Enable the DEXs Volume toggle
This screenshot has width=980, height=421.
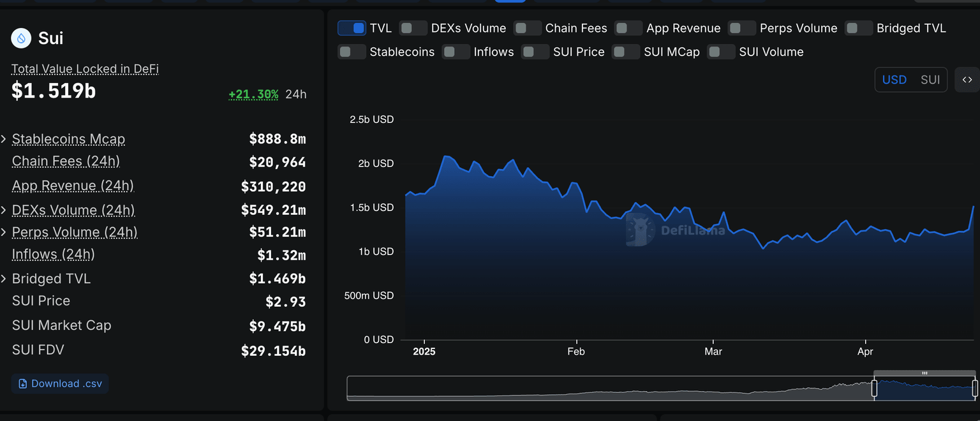413,28
